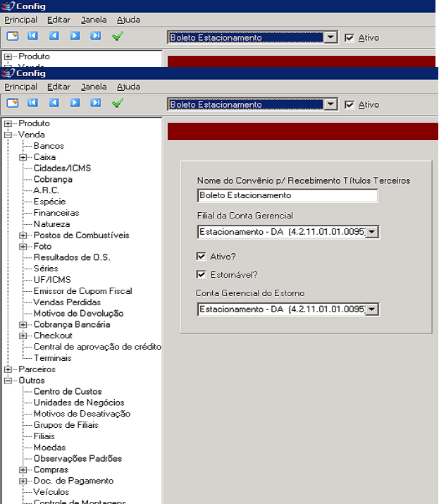Open Ajuda menu in front Config window
Viewport: 439px width, 504px height.
coord(128,87)
